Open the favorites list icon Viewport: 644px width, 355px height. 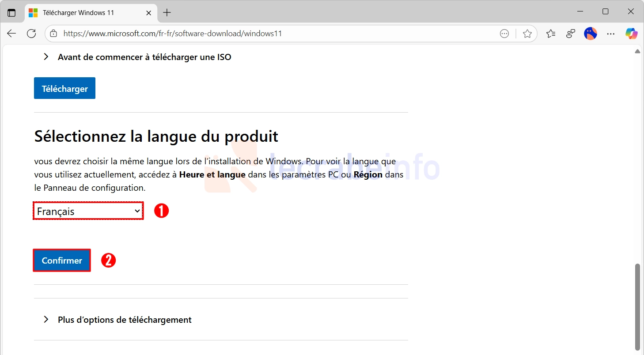point(550,34)
